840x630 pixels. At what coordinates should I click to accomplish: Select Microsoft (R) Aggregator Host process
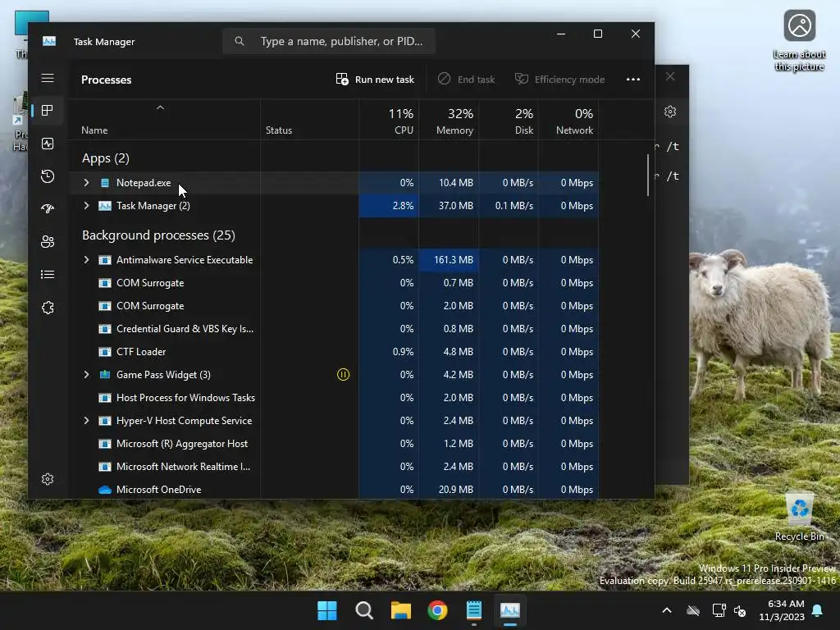(x=334, y=444)
